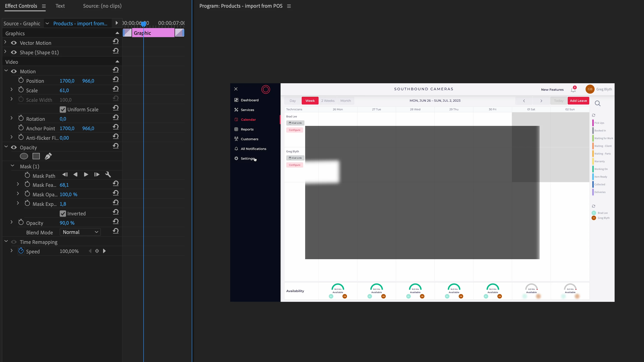Track selected mask forward play button

tap(86, 175)
